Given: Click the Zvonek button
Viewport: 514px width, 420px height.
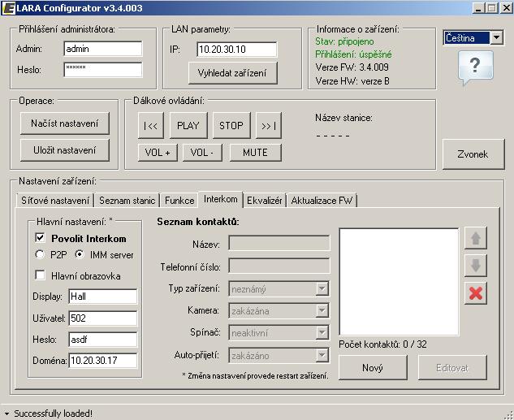Looking at the screenshot, I should point(473,154).
